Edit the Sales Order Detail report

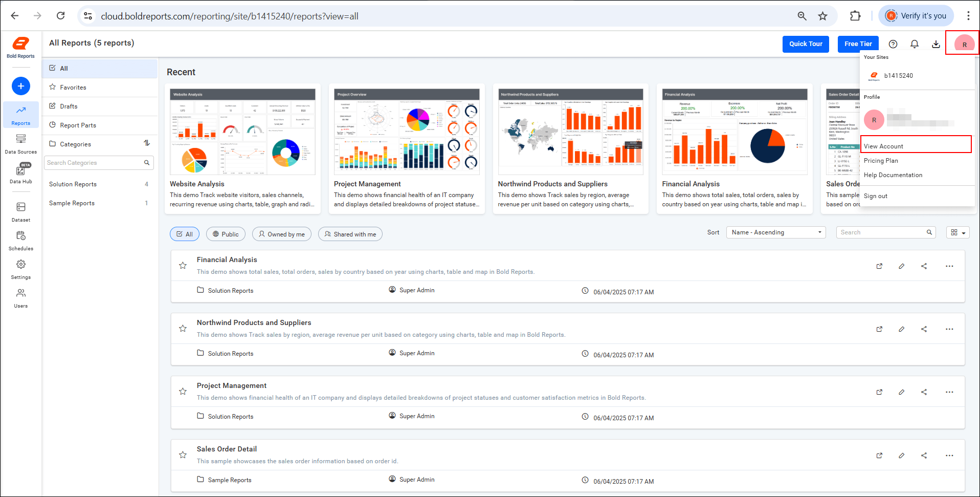(902, 456)
